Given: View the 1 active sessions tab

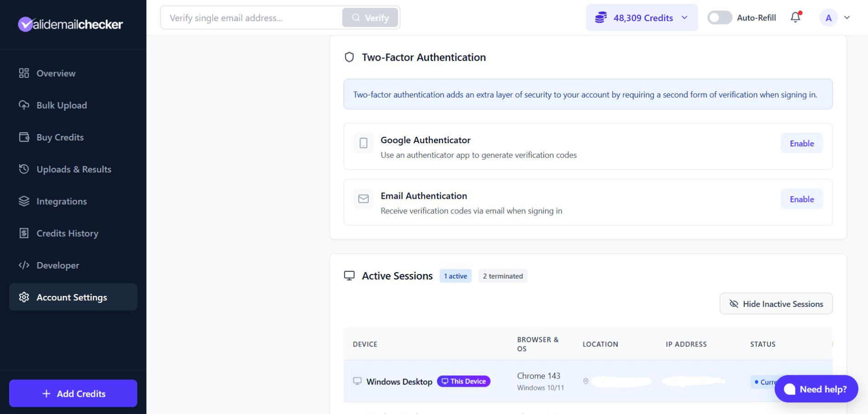Looking at the screenshot, I should [455, 275].
